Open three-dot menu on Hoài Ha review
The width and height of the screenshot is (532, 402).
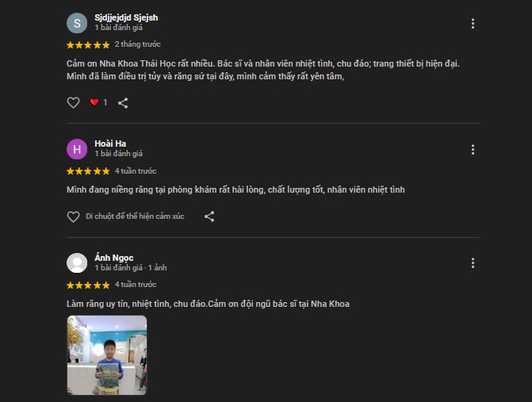tap(473, 149)
